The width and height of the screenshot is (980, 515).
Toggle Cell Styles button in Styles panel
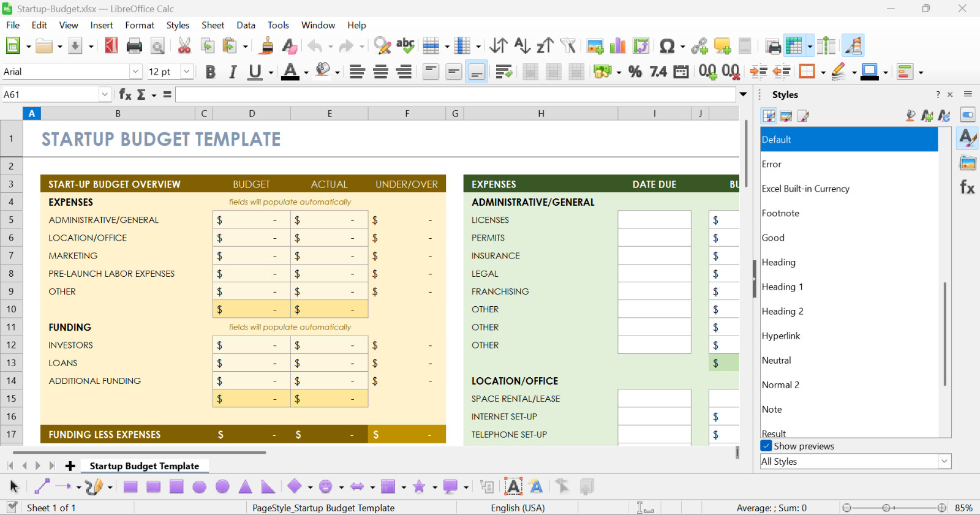tap(769, 116)
